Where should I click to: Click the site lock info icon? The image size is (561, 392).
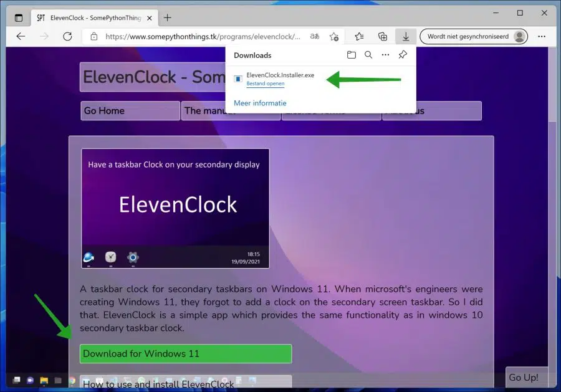coord(93,37)
